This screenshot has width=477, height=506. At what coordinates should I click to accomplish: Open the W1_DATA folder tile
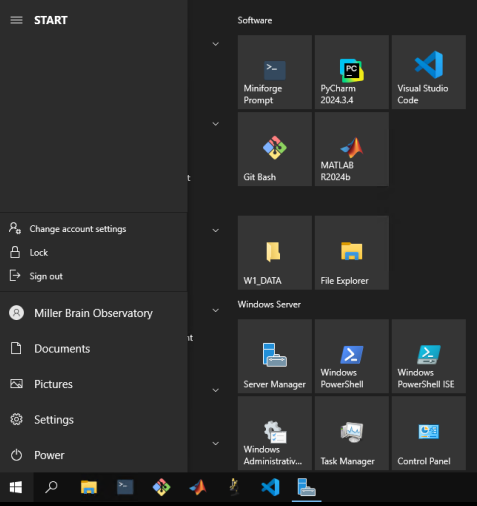[x=275, y=253]
